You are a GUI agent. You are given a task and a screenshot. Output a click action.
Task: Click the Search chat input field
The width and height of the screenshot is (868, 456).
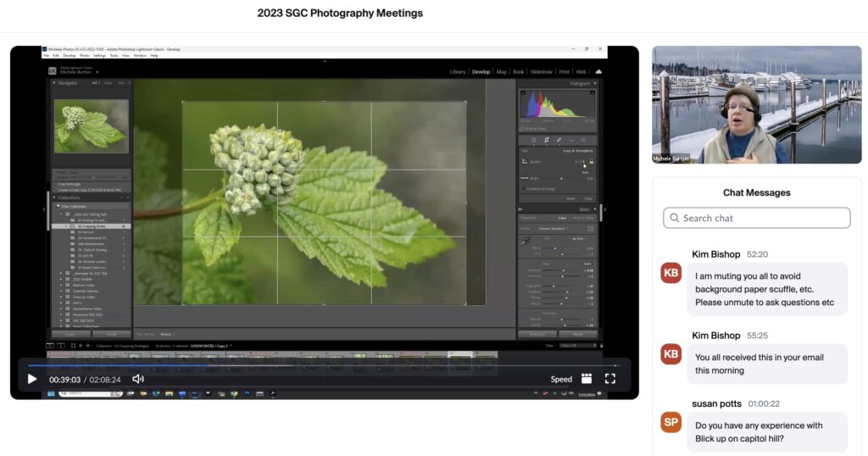coord(756,218)
